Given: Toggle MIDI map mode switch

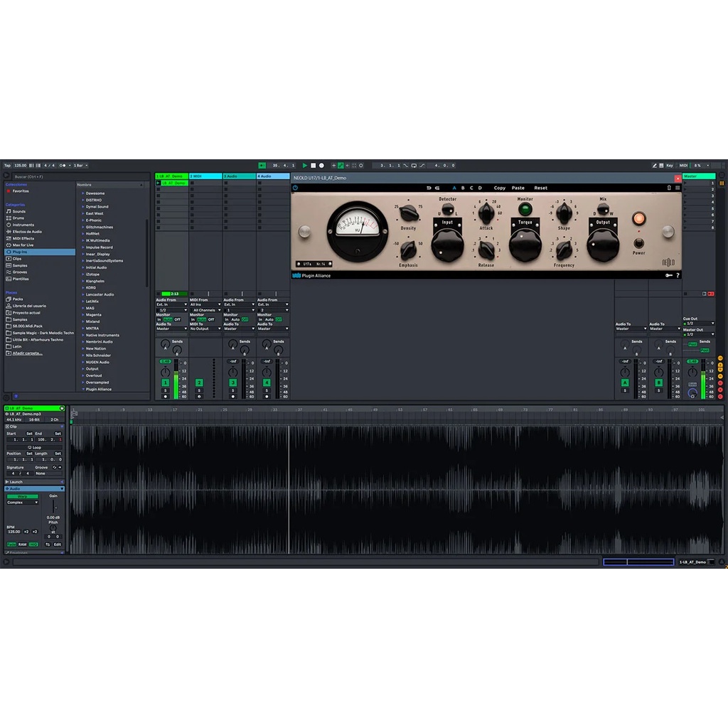Looking at the screenshot, I should (683, 165).
